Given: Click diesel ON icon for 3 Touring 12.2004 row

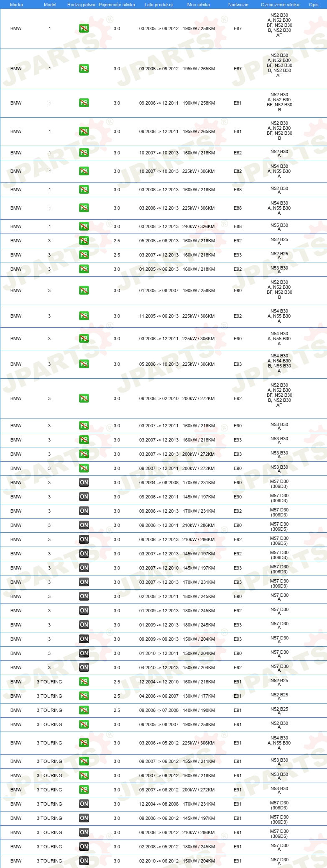Looking at the screenshot, I should coord(84,804).
